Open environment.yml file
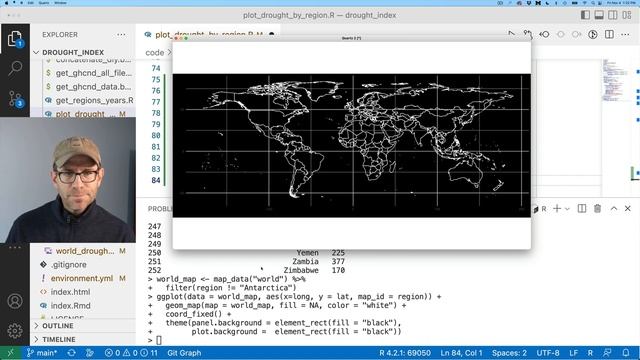This screenshot has width=640, height=360. pyautogui.click(x=82, y=278)
